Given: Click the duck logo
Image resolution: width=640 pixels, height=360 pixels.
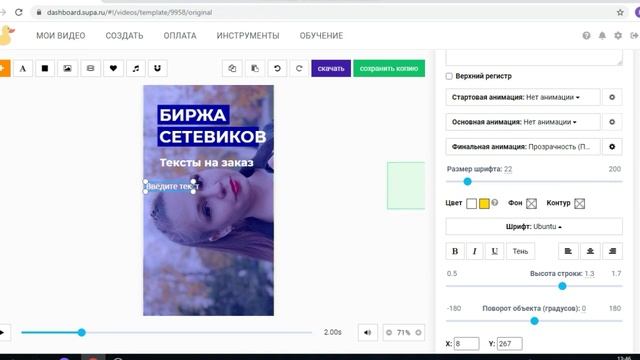Looking at the screenshot, I should click(7, 35).
